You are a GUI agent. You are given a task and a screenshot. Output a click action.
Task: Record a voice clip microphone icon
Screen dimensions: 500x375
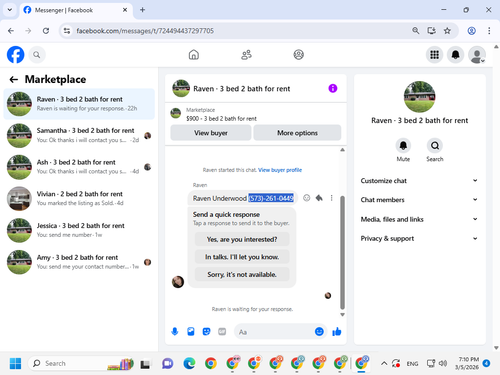(x=175, y=331)
